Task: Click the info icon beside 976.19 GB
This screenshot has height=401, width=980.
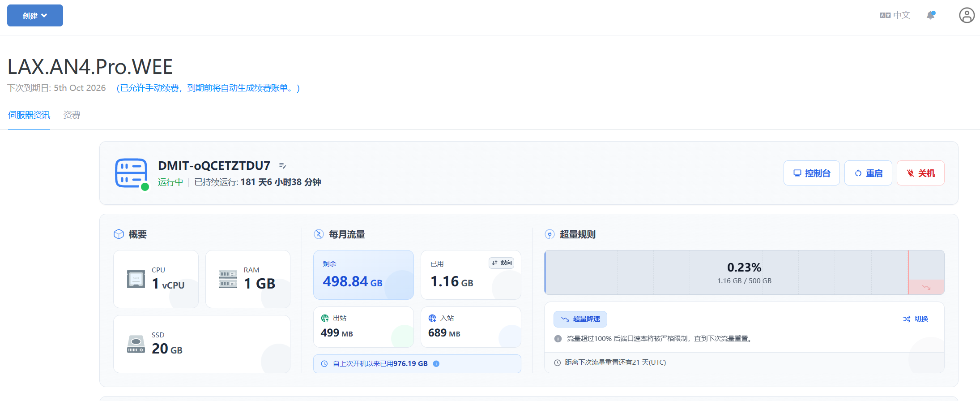Action: click(x=436, y=364)
